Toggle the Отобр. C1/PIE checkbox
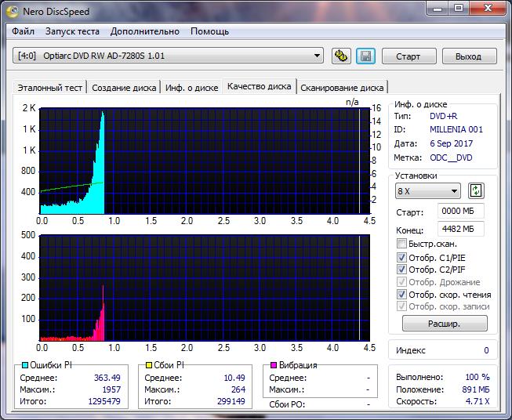This screenshot has width=512, height=420. coord(402,257)
